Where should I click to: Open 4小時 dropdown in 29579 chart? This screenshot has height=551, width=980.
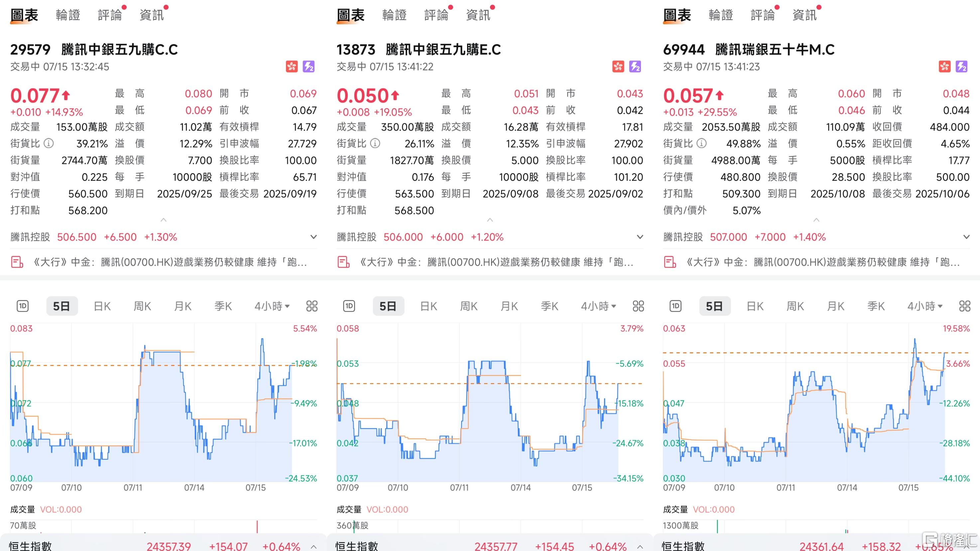click(272, 306)
